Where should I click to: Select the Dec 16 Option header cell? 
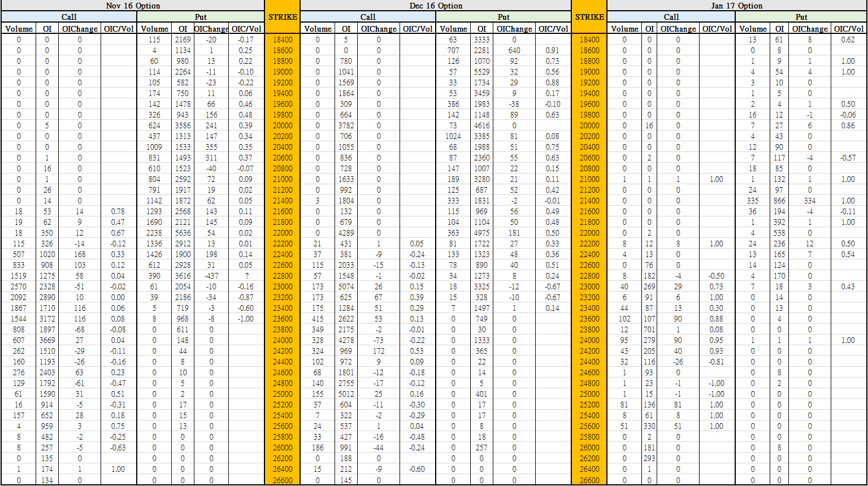coord(435,6)
